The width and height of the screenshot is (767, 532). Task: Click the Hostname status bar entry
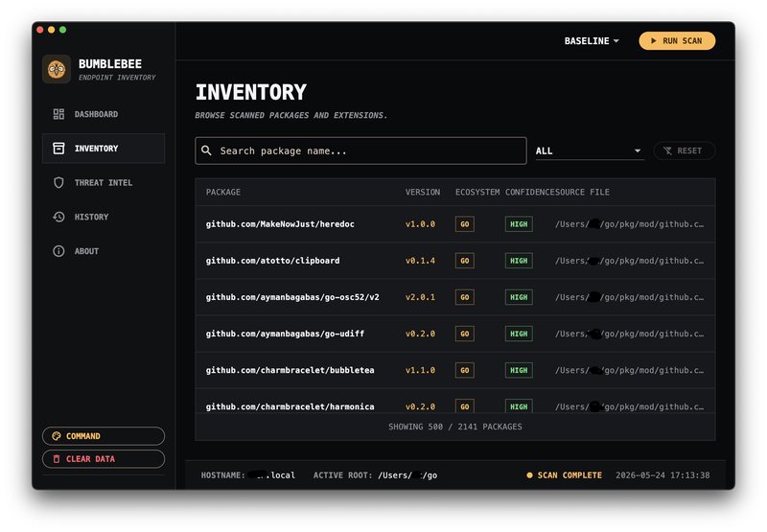pyautogui.click(x=248, y=474)
